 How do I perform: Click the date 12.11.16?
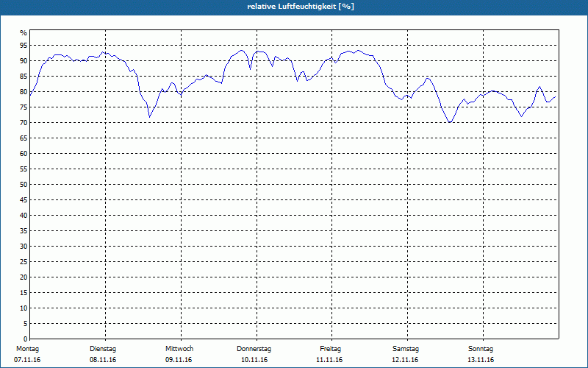coord(405,360)
